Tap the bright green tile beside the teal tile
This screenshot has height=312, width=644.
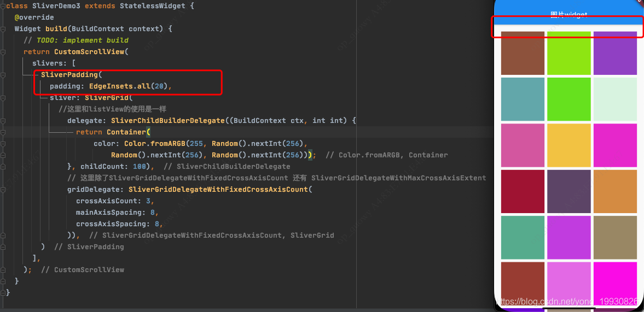tap(569, 99)
